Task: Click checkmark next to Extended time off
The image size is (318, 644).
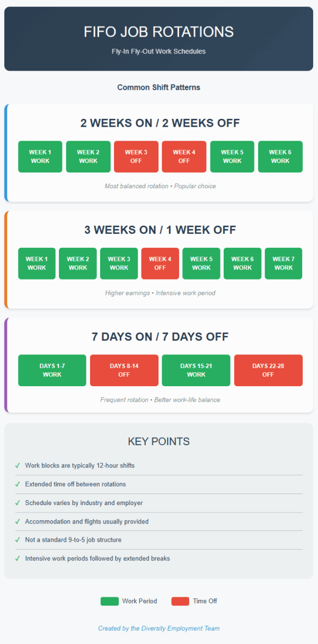Action: click(x=18, y=484)
